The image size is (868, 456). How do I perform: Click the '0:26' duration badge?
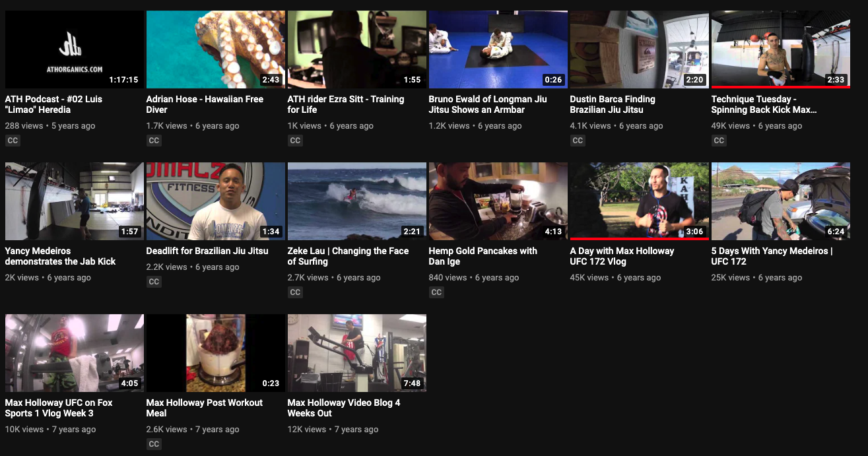pyautogui.click(x=553, y=80)
